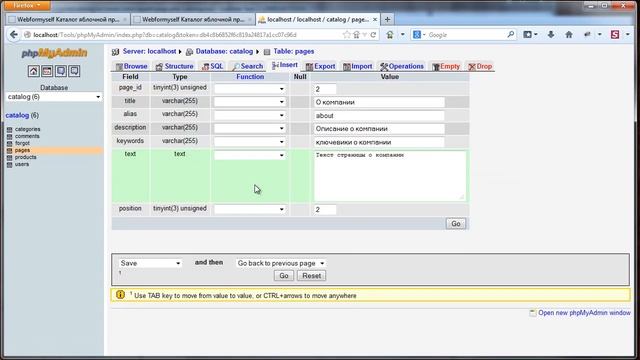Image resolution: width=640 pixels, height=360 pixels.
Task: Open the SQL query window icon
Action: (x=47, y=71)
